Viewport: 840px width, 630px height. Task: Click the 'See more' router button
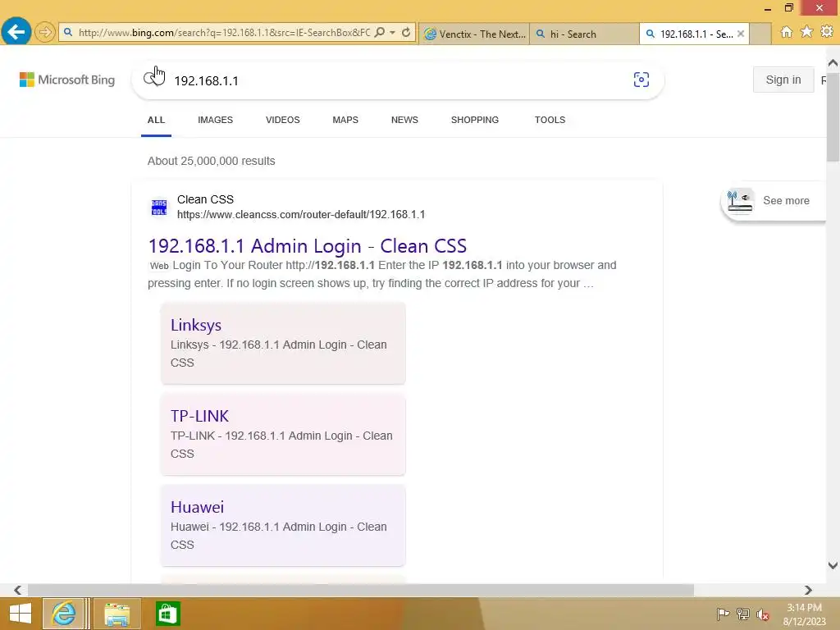coord(773,201)
